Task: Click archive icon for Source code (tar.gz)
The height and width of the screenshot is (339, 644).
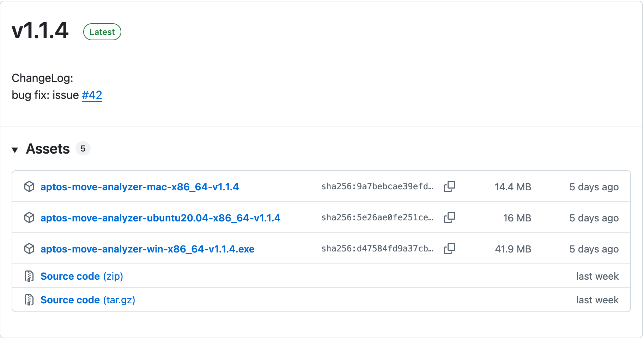Action: [x=29, y=300]
